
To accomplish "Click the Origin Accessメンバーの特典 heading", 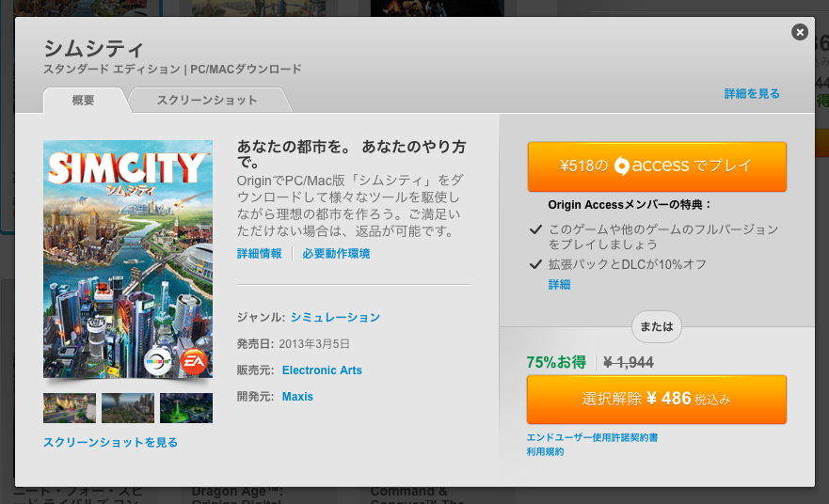I will pos(630,204).
